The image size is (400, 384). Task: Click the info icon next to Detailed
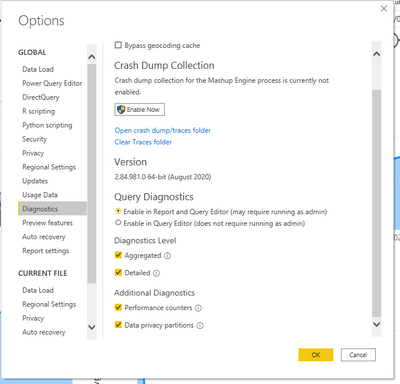[x=156, y=273]
